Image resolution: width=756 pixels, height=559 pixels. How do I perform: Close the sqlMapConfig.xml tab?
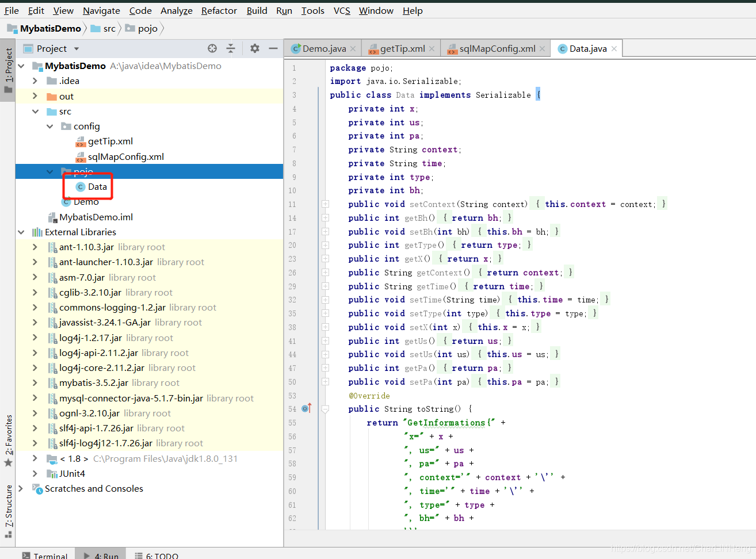(x=542, y=49)
